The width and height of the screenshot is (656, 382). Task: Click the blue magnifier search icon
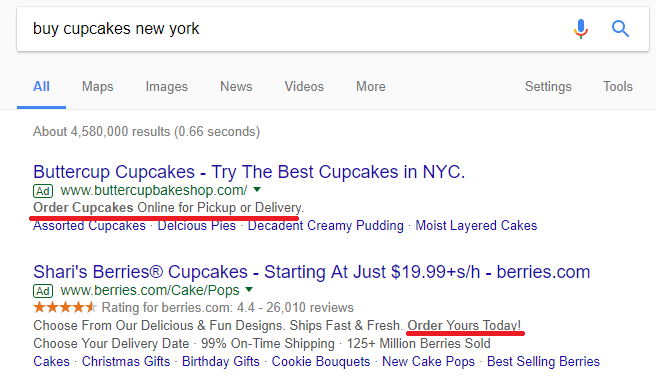(620, 29)
